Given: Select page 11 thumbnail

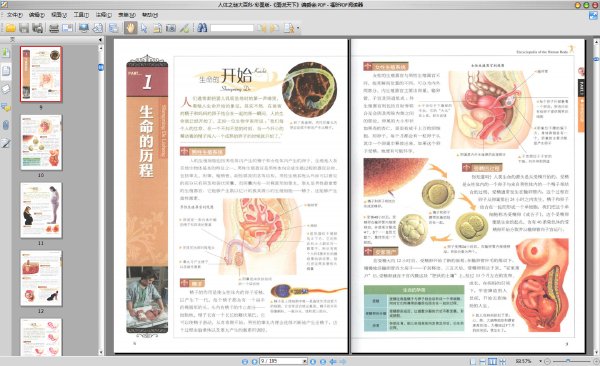Looking at the screenshot, I should tap(41, 210).
